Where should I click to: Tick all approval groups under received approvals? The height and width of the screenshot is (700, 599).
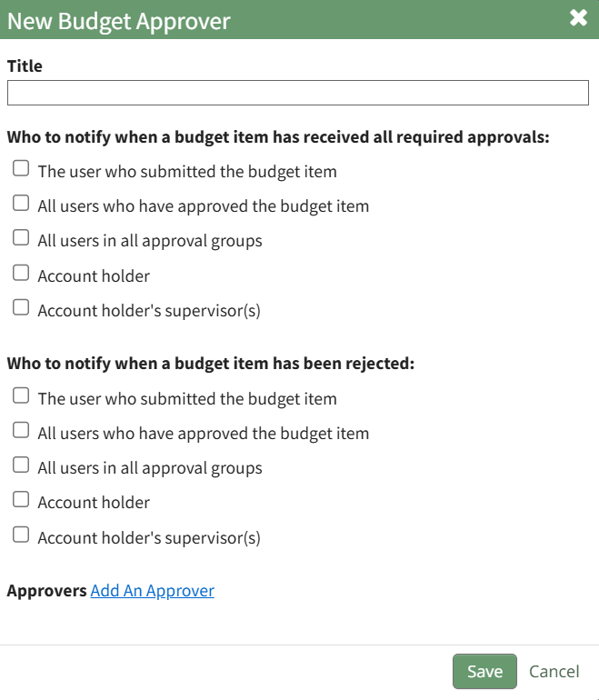point(21,238)
